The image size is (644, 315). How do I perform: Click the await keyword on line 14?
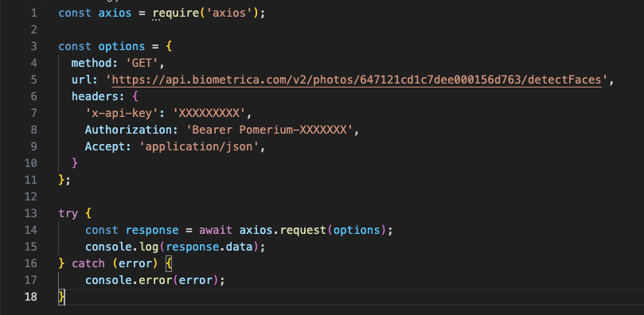click(x=216, y=230)
